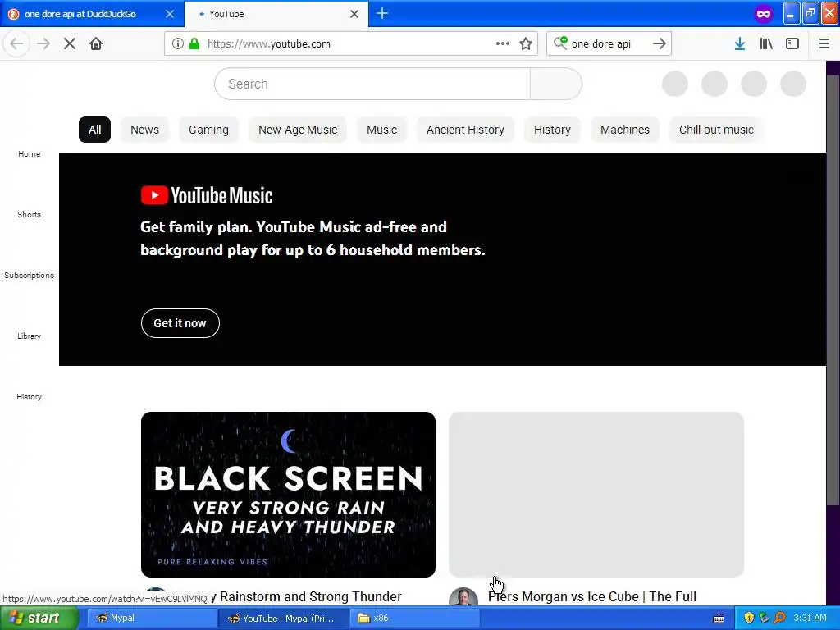Open 'Piers Morgan vs Ice Cube' video title
840x630 pixels.
click(592, 596)
